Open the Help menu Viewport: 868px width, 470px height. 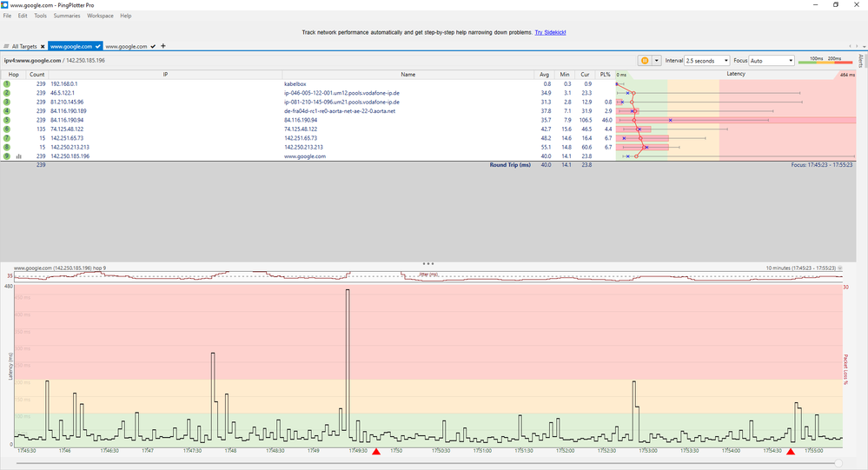[126, 16]
